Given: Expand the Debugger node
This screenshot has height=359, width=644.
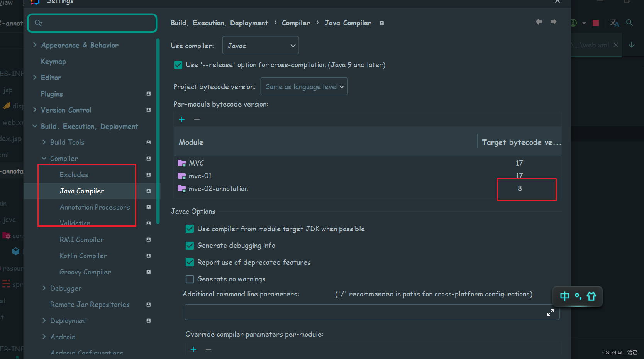Looking at the screenshot, I should [44, 288].
